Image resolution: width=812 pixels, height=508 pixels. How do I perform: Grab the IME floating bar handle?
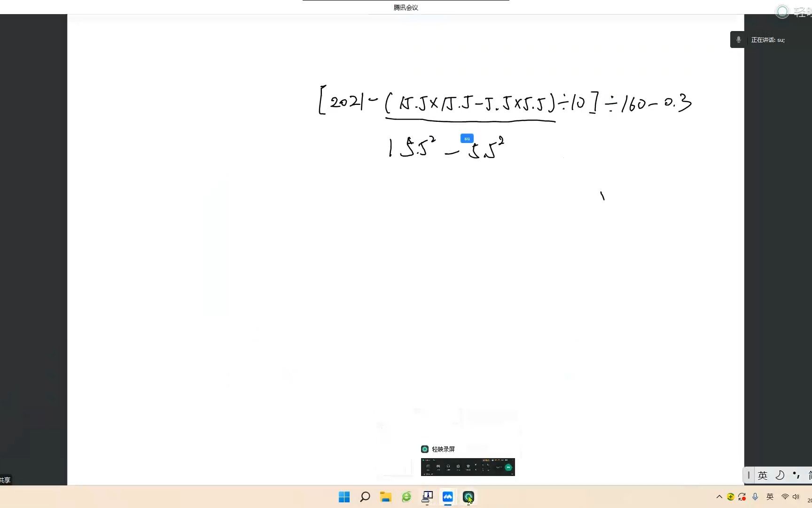[749, 476]
